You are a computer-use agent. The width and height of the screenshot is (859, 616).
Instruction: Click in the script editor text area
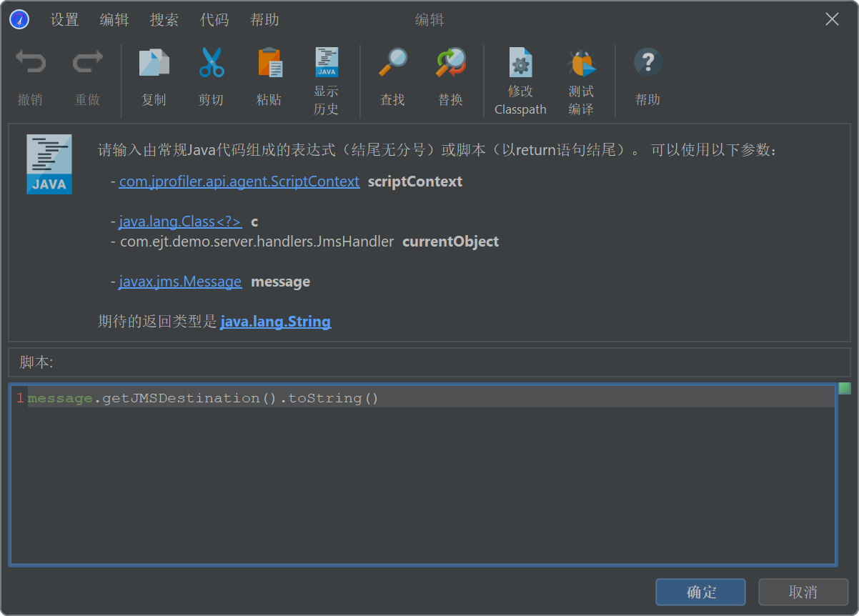coord(422,475)
